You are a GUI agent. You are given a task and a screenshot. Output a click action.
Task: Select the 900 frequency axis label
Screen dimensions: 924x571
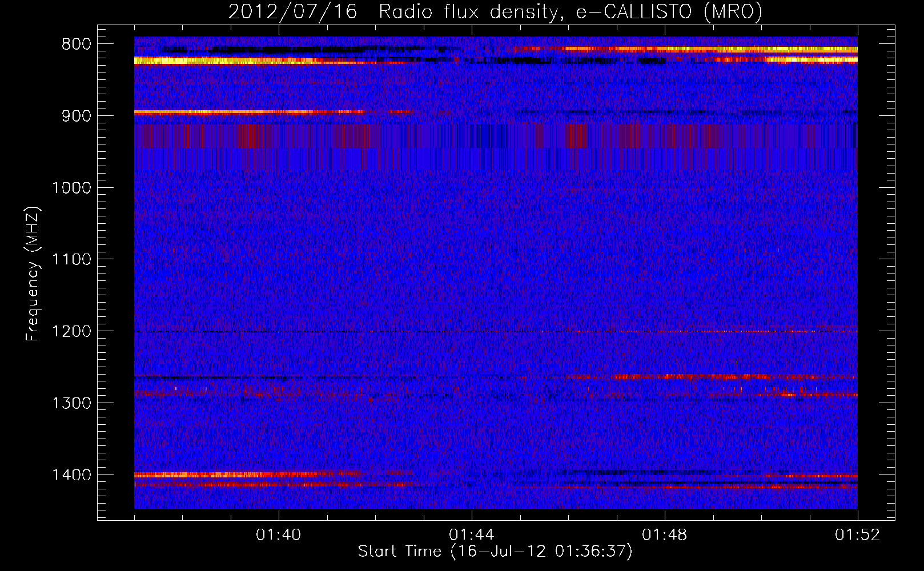point(77,116)
